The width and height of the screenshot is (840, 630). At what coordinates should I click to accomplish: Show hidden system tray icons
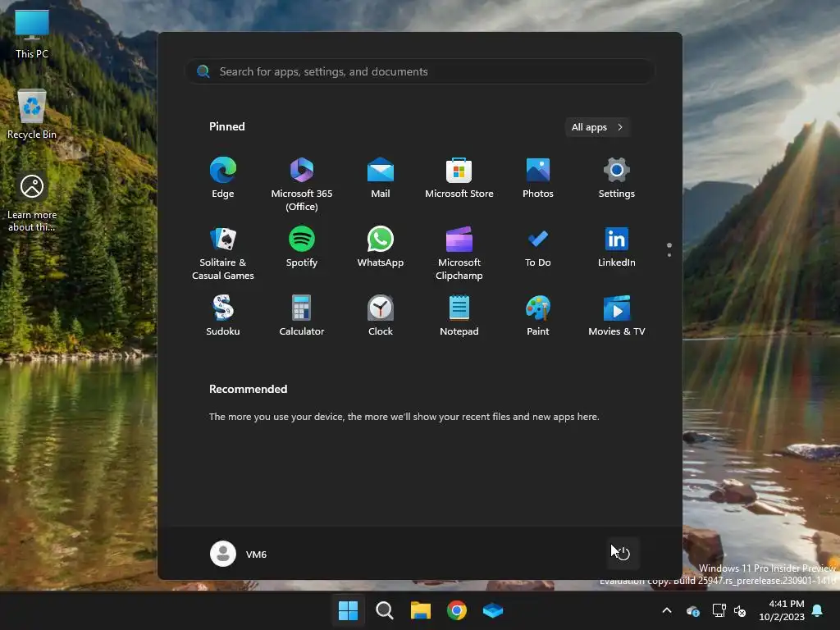[667, 610]
